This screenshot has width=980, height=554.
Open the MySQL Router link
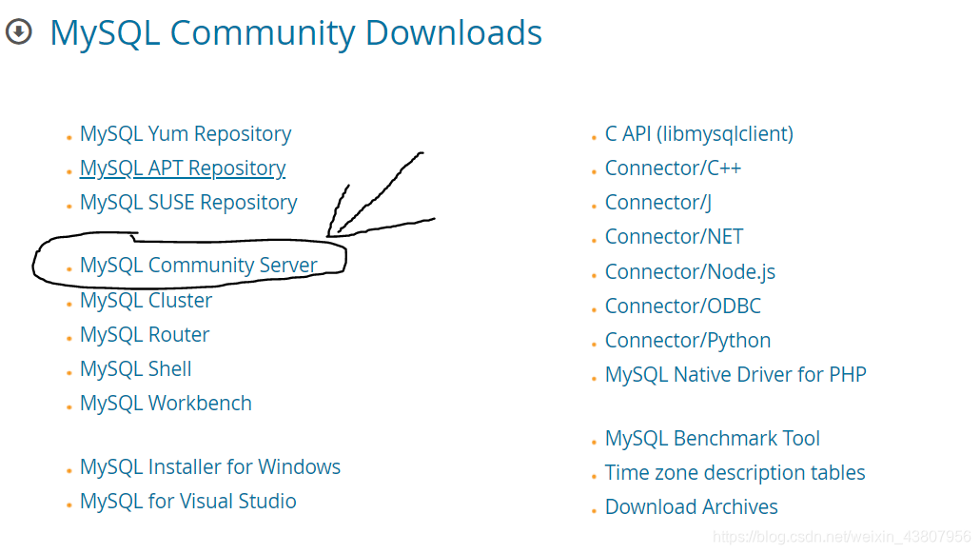click(x=145, y=335)
